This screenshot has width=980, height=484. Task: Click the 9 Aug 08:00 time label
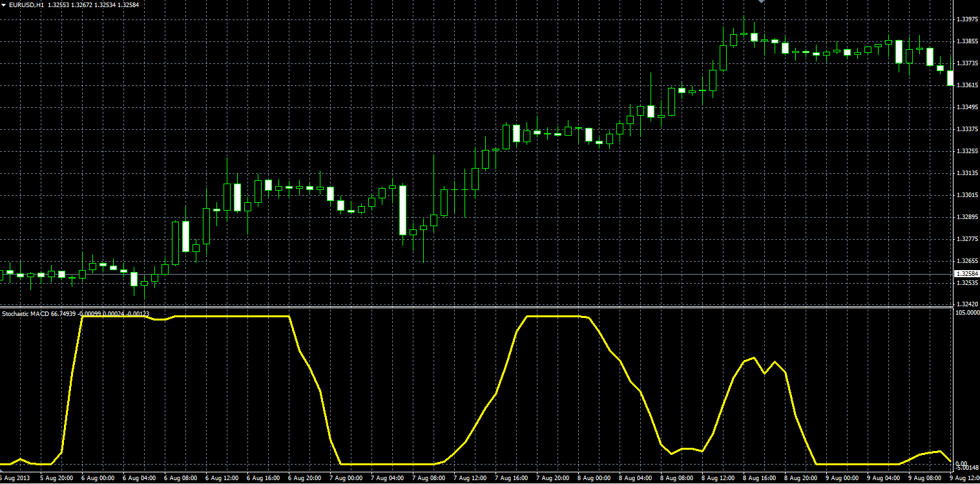[x=924, y=479]
